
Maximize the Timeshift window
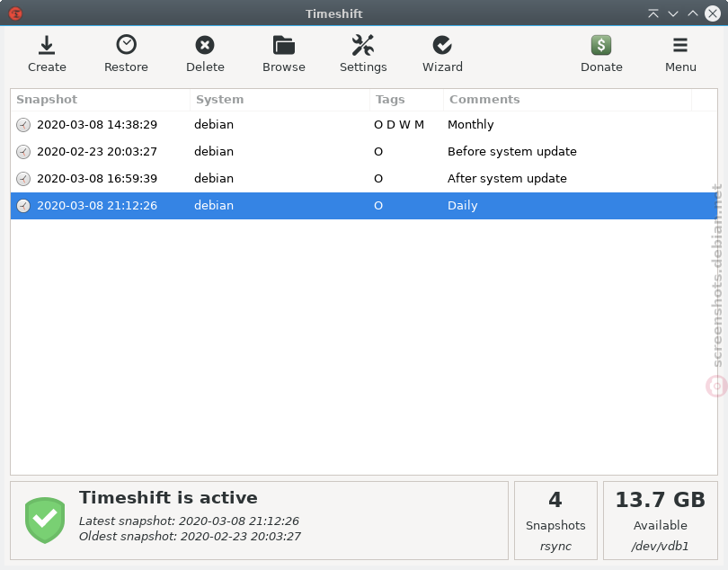point(693,13)
